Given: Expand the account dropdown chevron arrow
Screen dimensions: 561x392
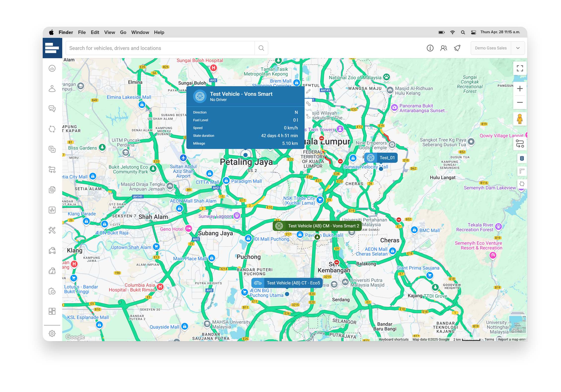Looking at the screenshot, I should pos(518,48).
